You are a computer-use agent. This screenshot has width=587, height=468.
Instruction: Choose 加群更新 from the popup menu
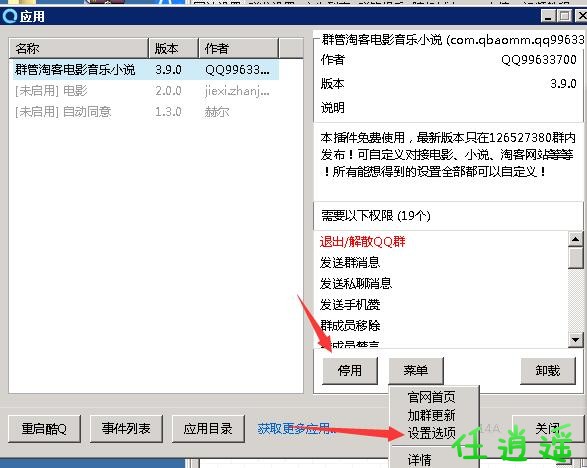[432, 415]
